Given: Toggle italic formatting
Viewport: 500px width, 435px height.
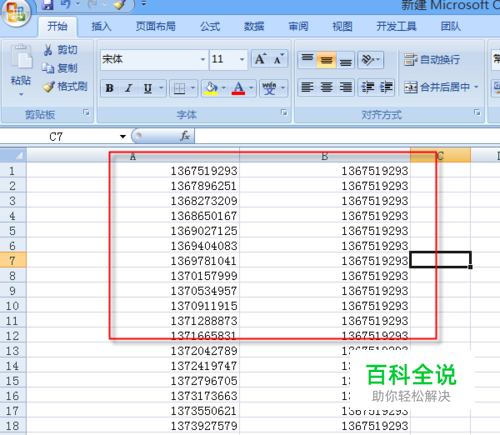Looking at the screenshot, I should 129,88.
